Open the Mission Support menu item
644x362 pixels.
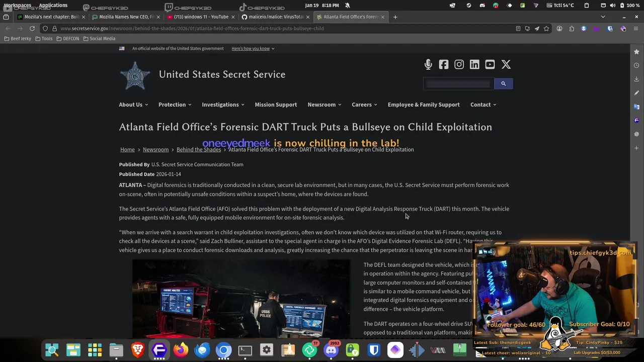coord(276,105)
